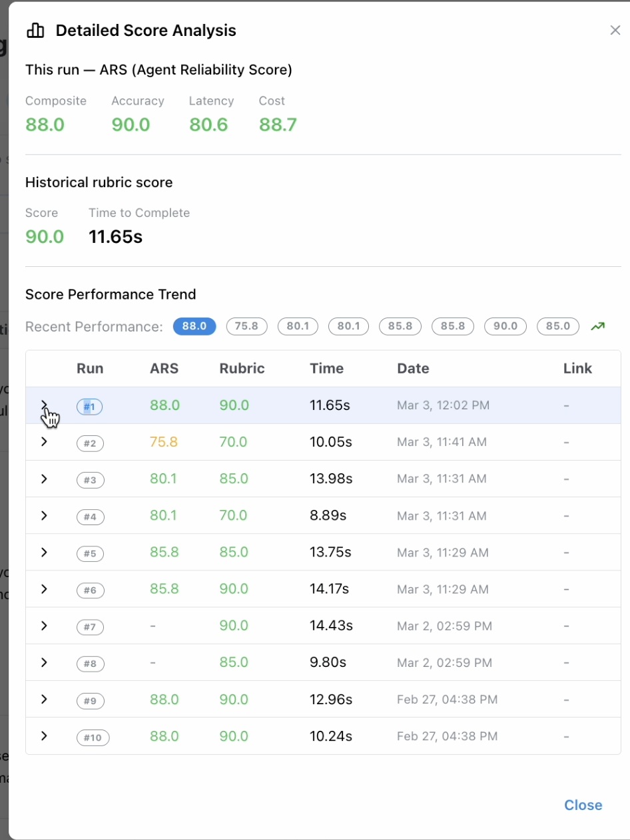
Task: Expand run #10 row chevron
Action: click(x=44, y=736)
